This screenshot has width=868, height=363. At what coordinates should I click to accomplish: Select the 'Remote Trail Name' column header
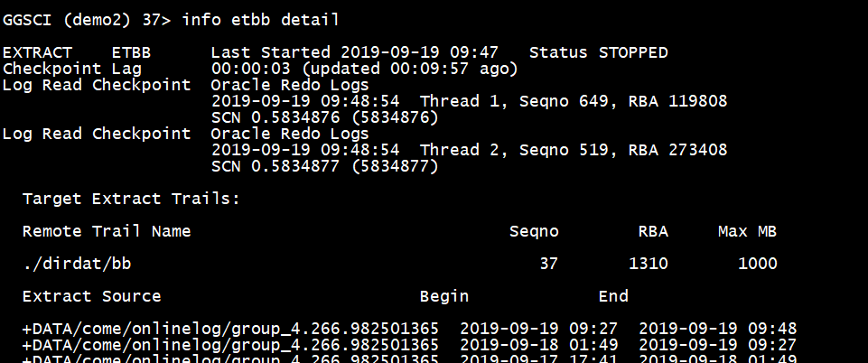point(106,231)
